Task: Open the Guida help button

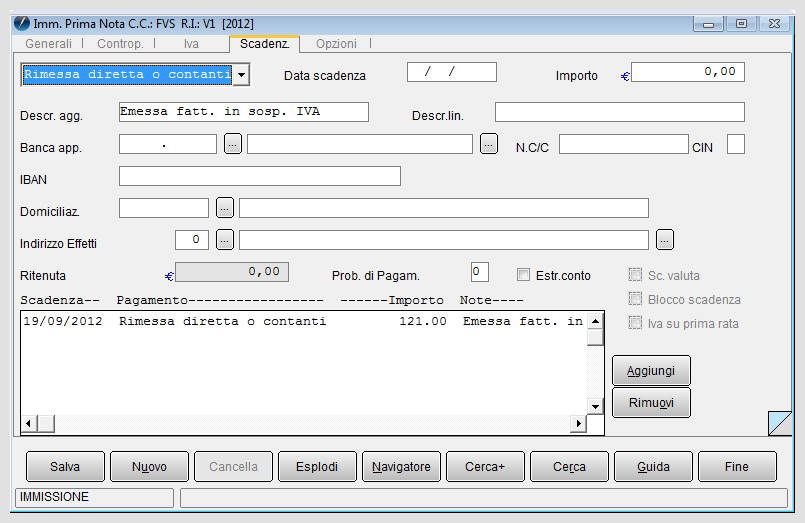Action: (653, 467)
